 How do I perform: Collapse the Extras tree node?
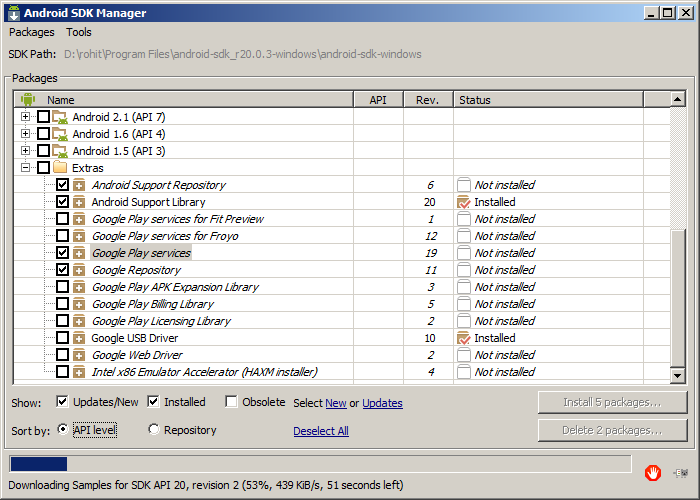25,167
